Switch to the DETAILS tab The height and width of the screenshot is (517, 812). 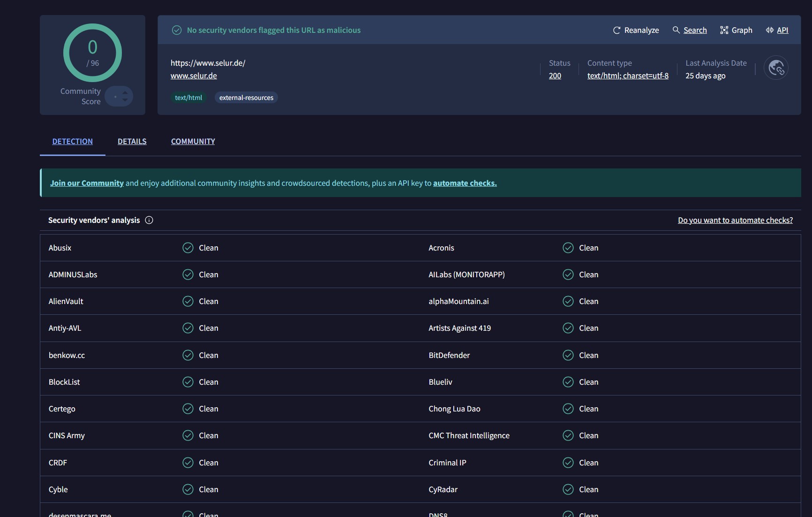(132, 141)
